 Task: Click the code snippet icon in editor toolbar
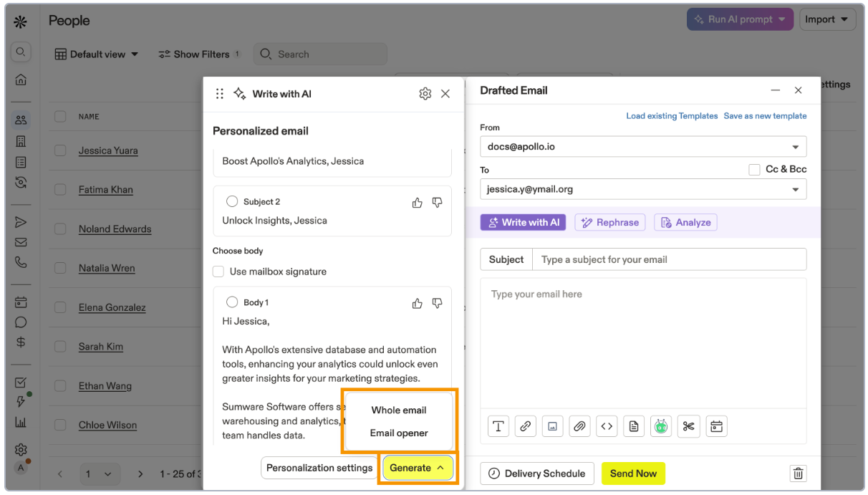tap(607, 427)
